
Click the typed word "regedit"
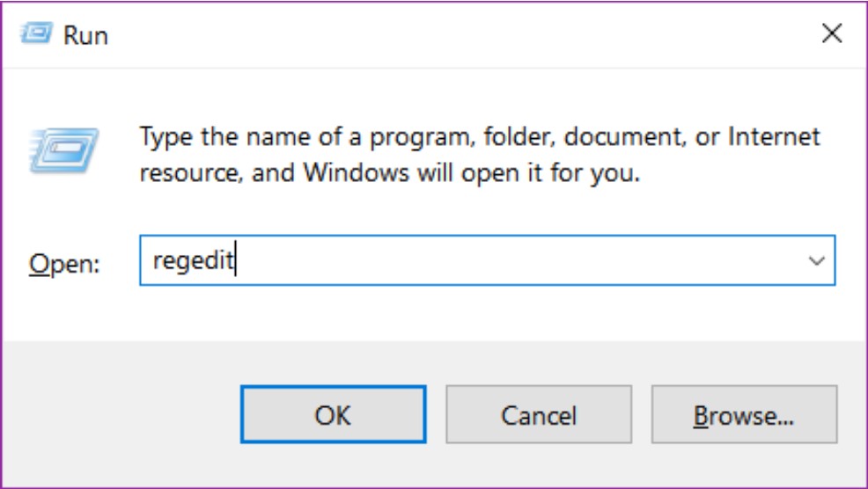(193, 261)
